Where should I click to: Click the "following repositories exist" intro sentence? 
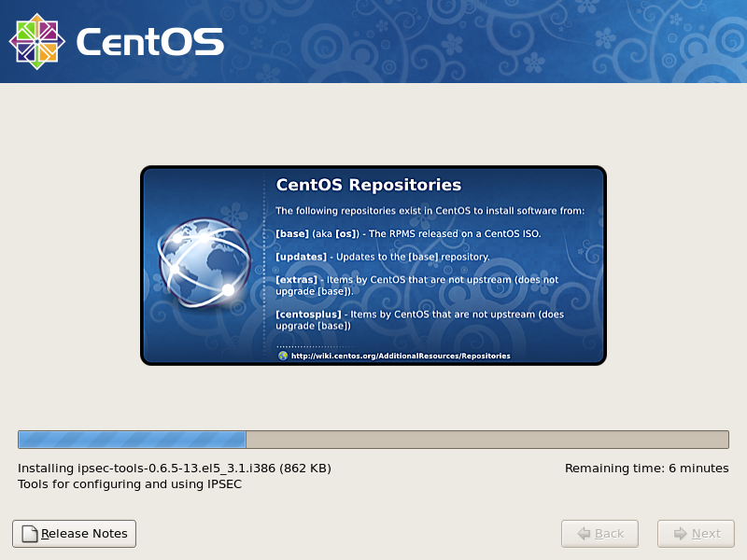(430, 211)
